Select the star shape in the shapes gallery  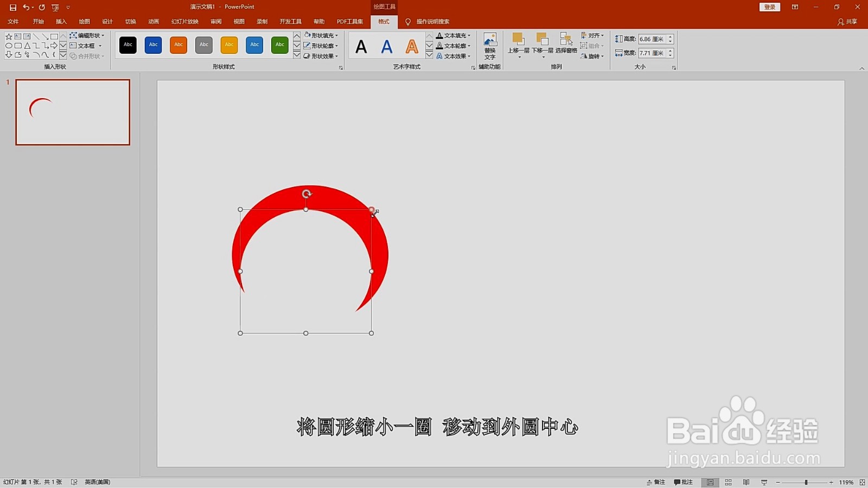coord(9,36)
